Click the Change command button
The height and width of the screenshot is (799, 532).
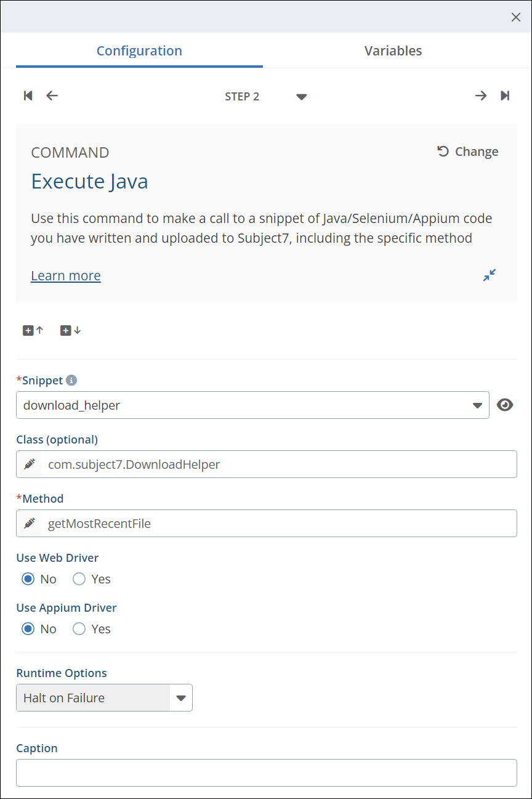coord(468,152)
